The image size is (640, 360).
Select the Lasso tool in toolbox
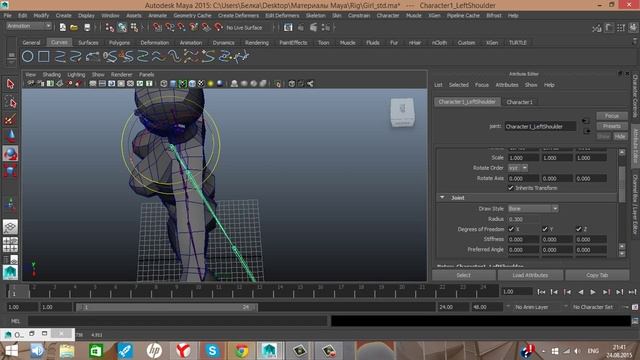coord(10,102)
